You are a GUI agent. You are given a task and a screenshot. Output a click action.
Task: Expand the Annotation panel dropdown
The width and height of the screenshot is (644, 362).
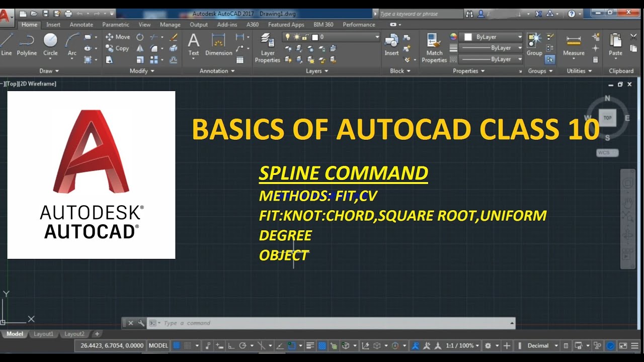217,71
